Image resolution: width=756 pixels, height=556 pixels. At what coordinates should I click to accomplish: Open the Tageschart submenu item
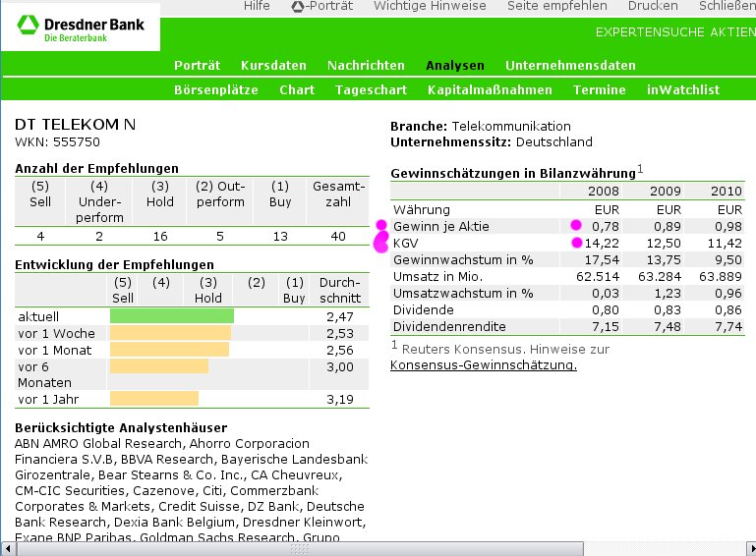pyautogui.click(x=372, y=90)
